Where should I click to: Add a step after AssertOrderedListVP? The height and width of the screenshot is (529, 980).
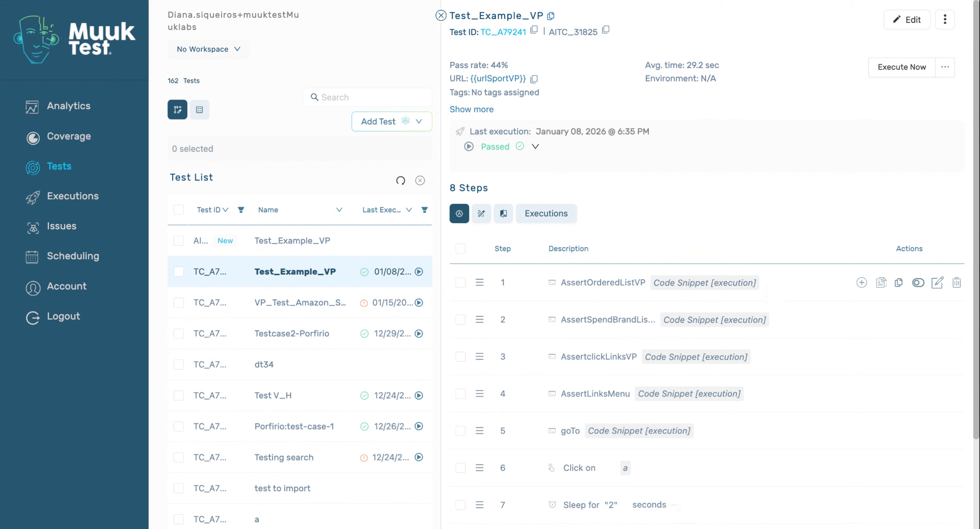862,282
